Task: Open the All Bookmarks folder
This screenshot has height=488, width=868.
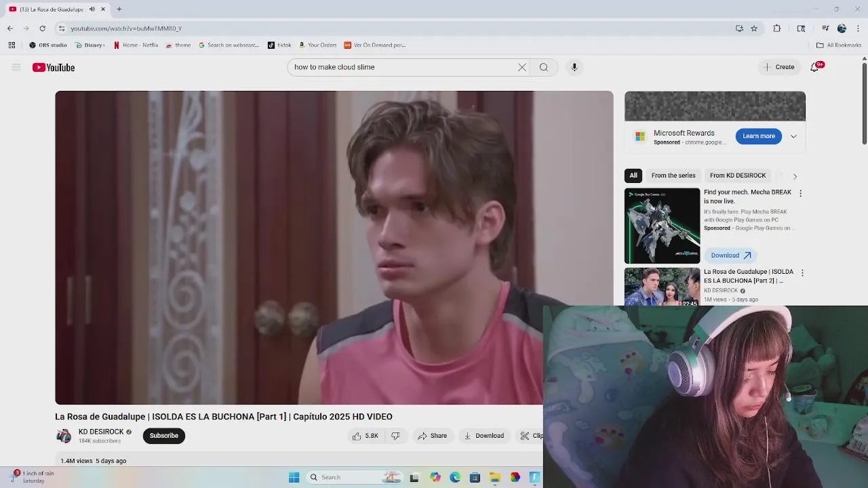Action: pyautogui.click(x=839, y=45)
